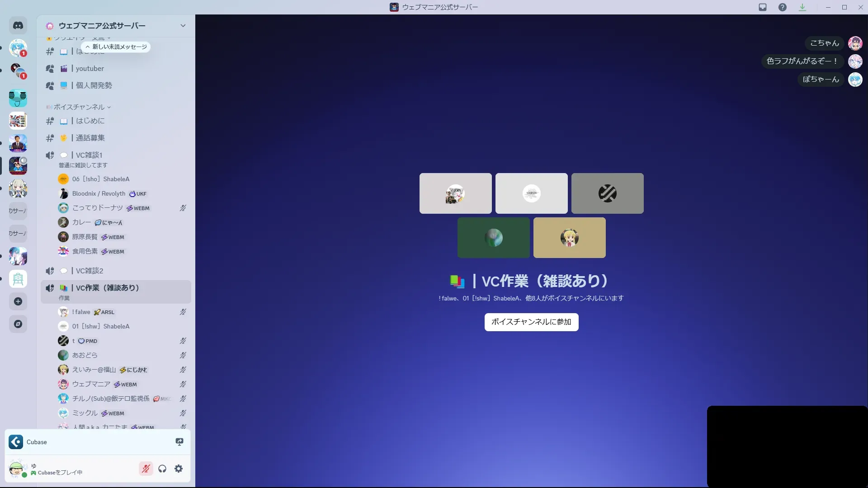Click the Add a Server plus icon
The width and height of the screenshot is (868, 488).
point(18,301)
